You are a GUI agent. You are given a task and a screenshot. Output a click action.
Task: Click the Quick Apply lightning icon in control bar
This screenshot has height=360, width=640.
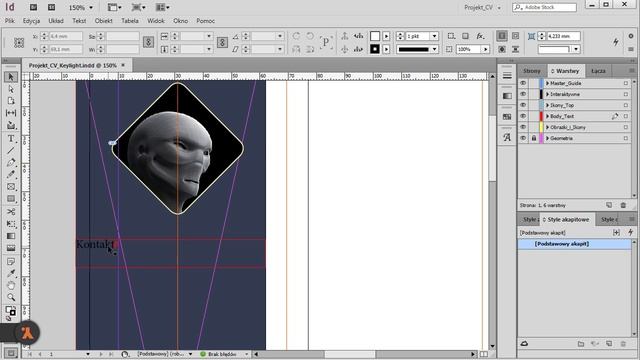coord(616,42)
